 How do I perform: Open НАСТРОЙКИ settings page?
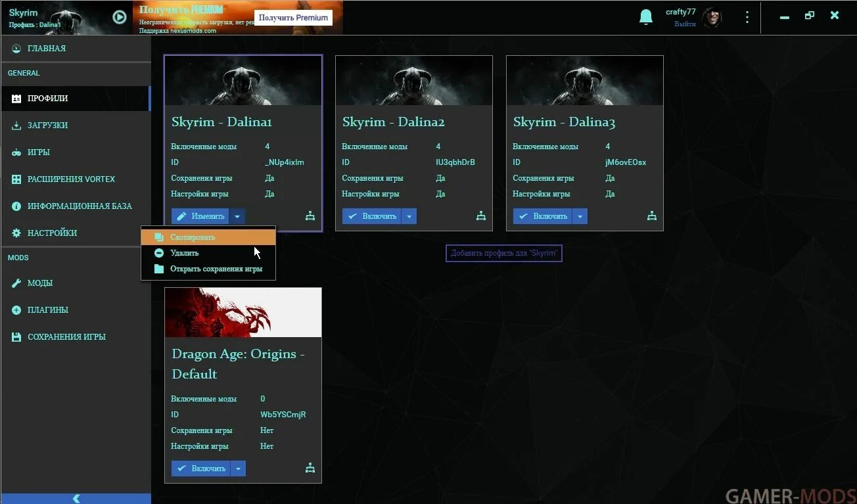(76, 233)
